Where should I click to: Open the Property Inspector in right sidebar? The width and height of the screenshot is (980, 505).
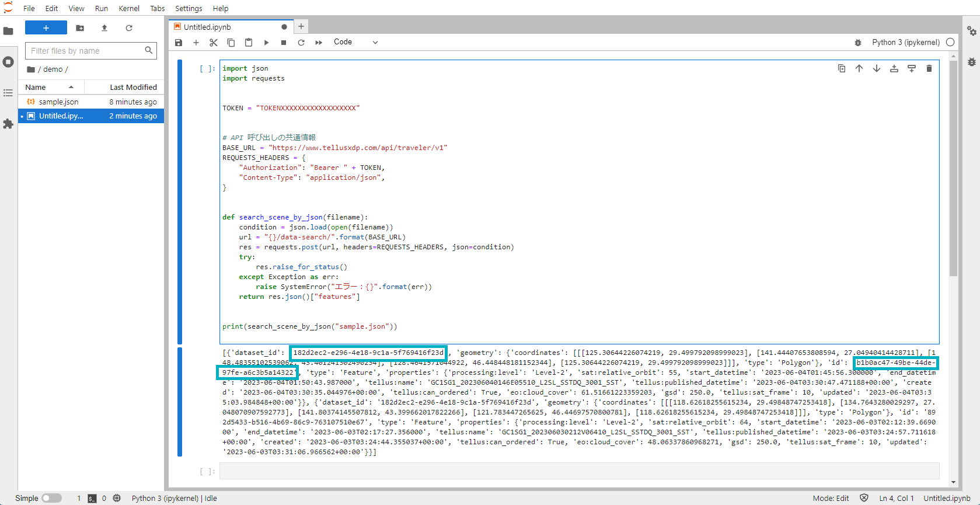pyautogui.click(x=972, y=31)
